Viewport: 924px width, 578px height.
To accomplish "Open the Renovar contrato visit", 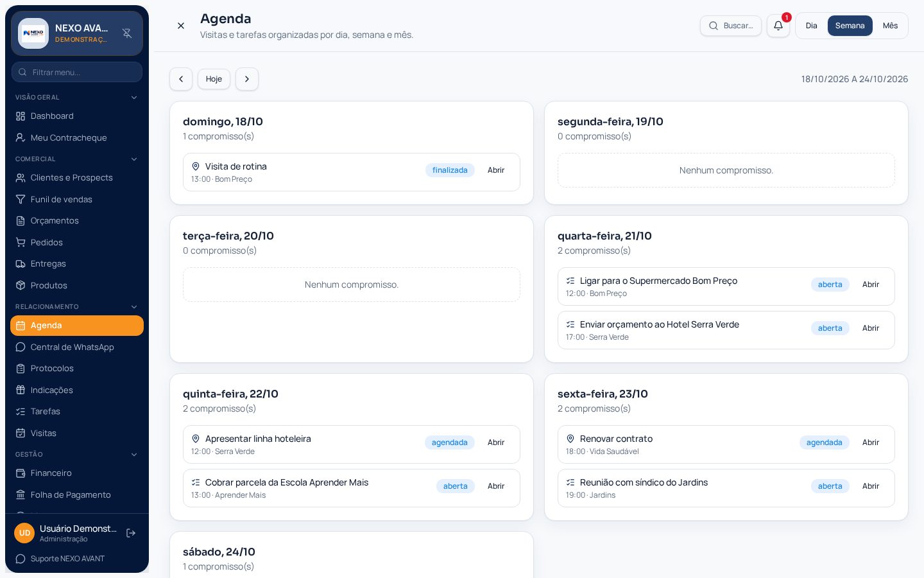I will tap(871, 442).
